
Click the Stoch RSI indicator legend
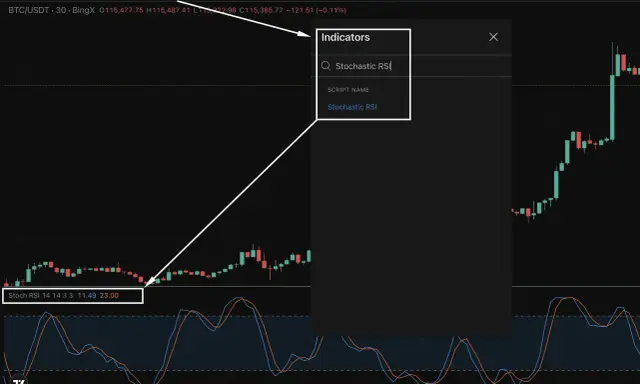point(63,295)
